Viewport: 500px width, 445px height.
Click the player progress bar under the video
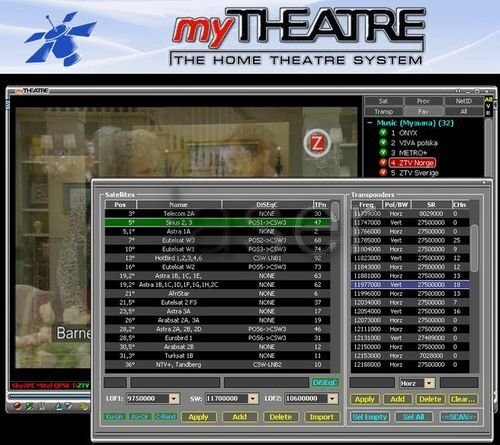pos(50,396)
